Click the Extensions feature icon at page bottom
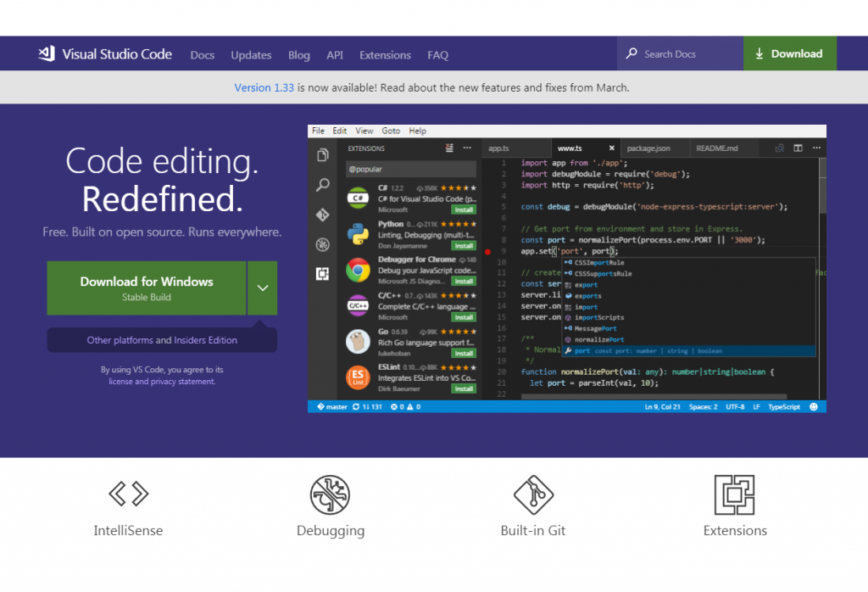The width and height of the screenshot is (868, 592). point(735,494)
